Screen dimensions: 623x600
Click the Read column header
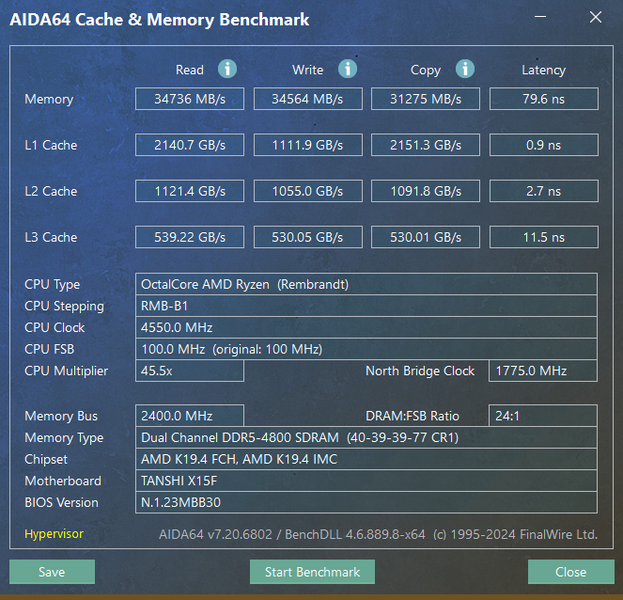[190, 70]
